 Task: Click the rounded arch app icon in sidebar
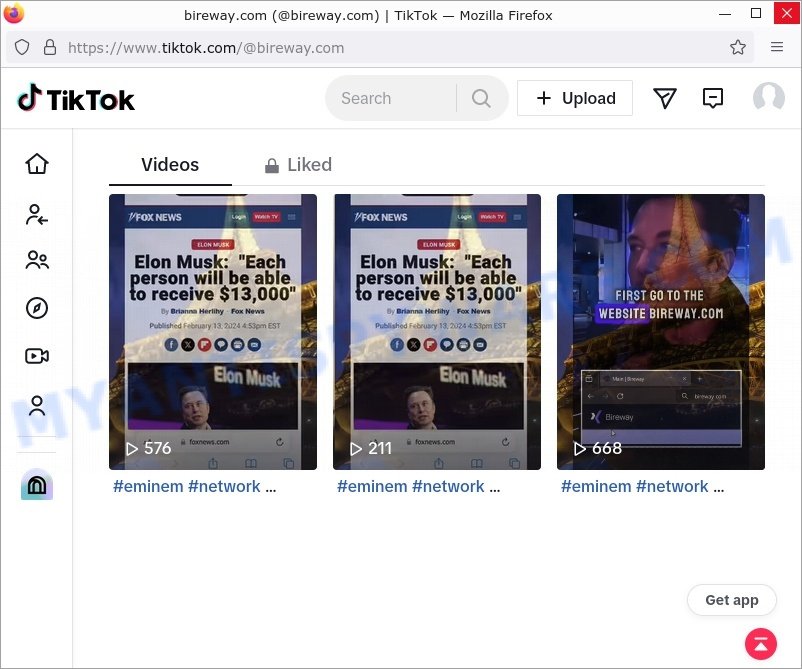tap(37, 484)
